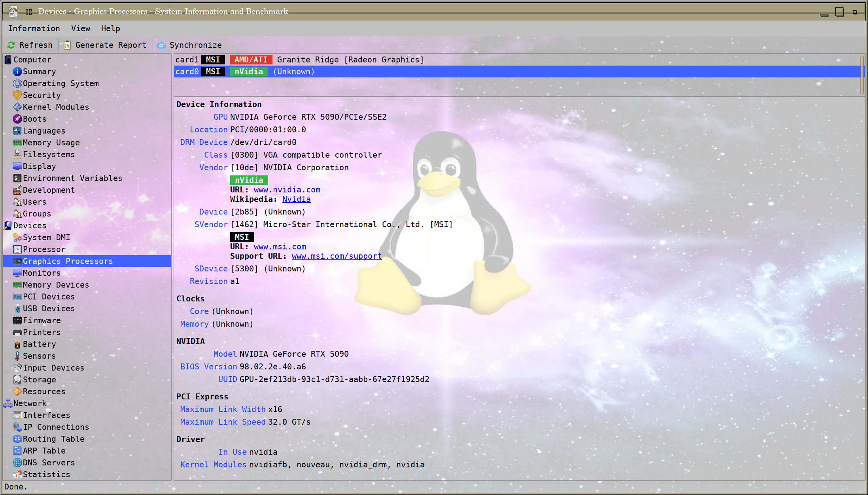Select the Security shield icon
The image size is (868, 495).
coord(17,95)
